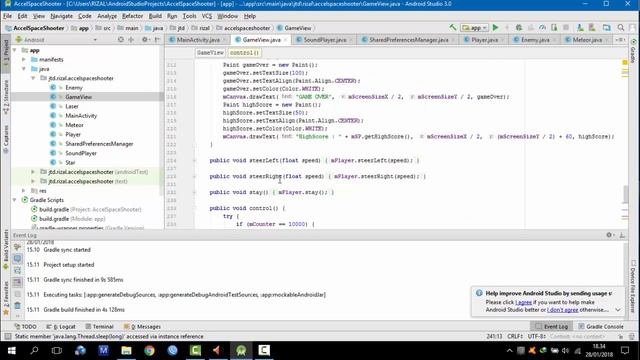Viewport: 640px width, 360px height.
Task: Toggle notification balloons in Event Log sidebar
Action: pyautogui.click(x=17, y=258)
